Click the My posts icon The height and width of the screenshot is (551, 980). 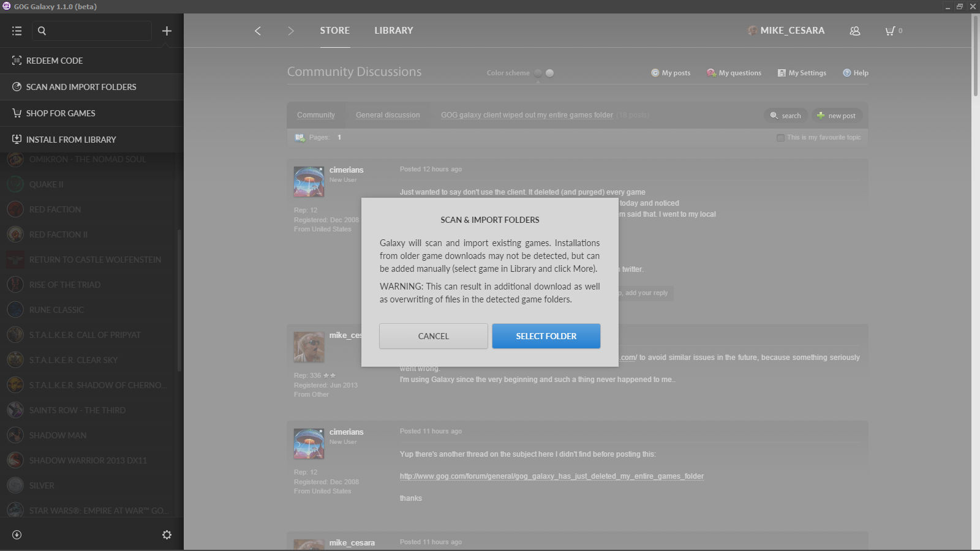coord(655,73)
